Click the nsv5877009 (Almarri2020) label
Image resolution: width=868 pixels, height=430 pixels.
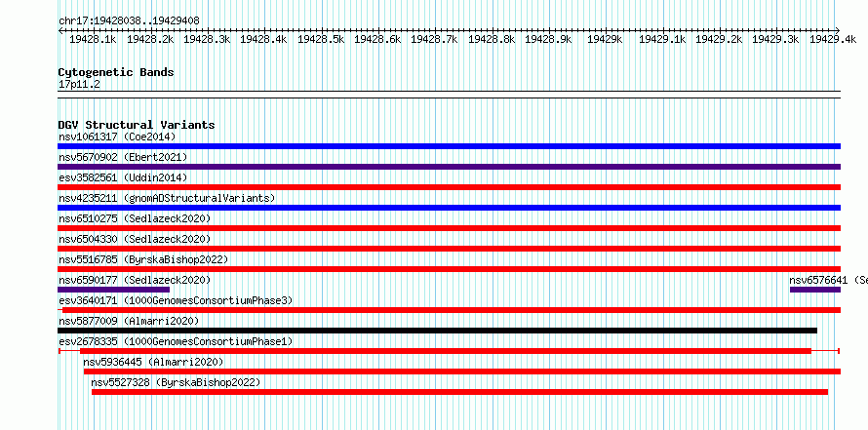[x=129, y=321]
